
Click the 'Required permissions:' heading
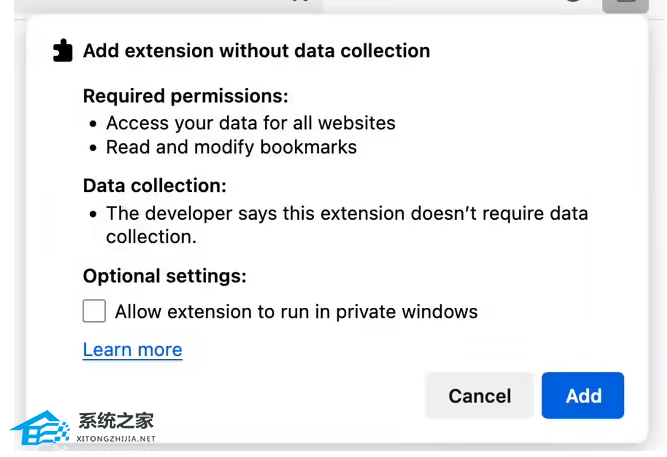[185, 96]
